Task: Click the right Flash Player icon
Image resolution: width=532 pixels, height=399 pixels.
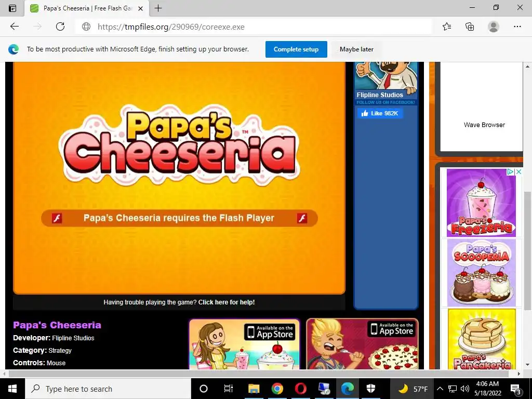Action: 302,218
